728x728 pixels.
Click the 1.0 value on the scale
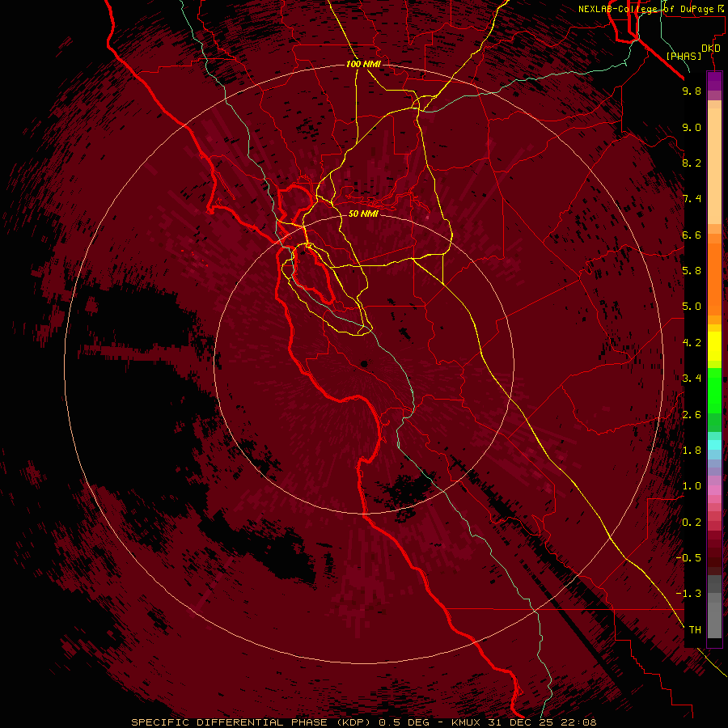pos(692,486)
